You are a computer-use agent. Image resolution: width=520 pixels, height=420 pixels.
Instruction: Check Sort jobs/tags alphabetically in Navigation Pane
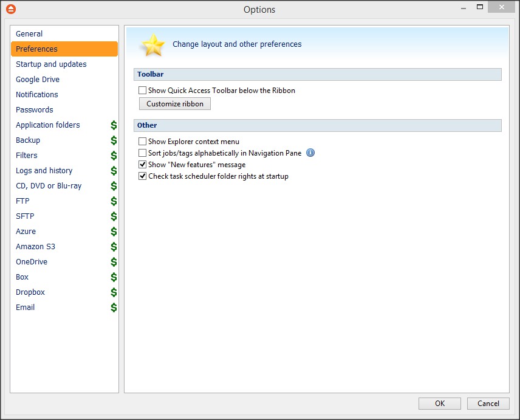(x=142, y=153)
